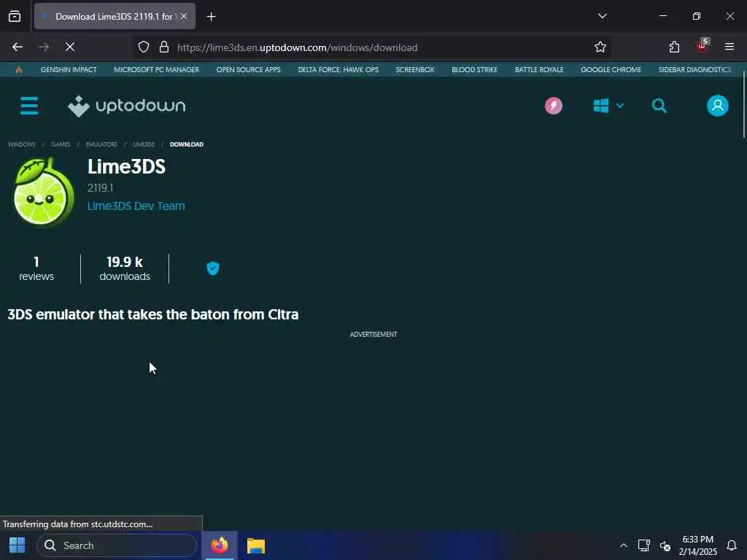Close the Download Lime3DS tab

[x=184, y=16]
